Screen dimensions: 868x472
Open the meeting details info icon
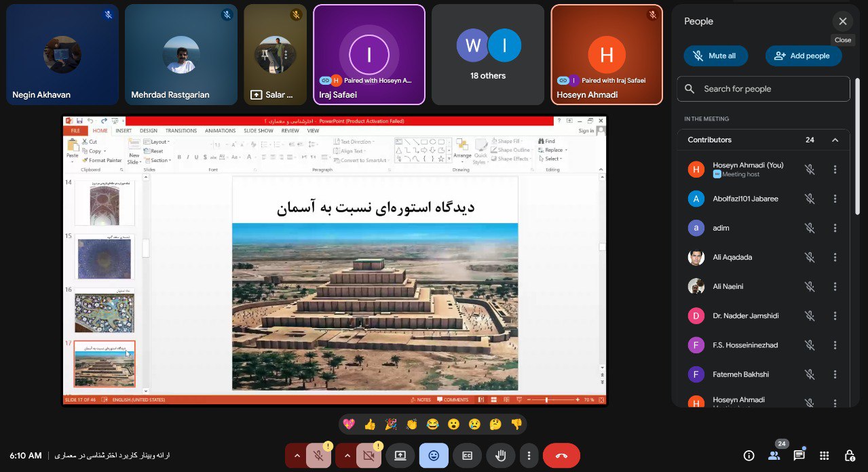click(x=749, y=456)
